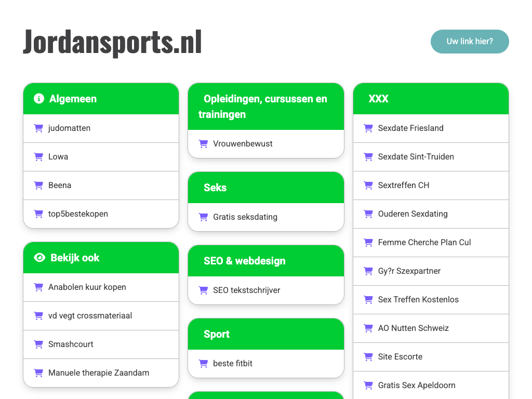The height and width of the screenshot is (399, 532).
Task: Select the SEO & webdesign category header
Action: click(245, 261)
